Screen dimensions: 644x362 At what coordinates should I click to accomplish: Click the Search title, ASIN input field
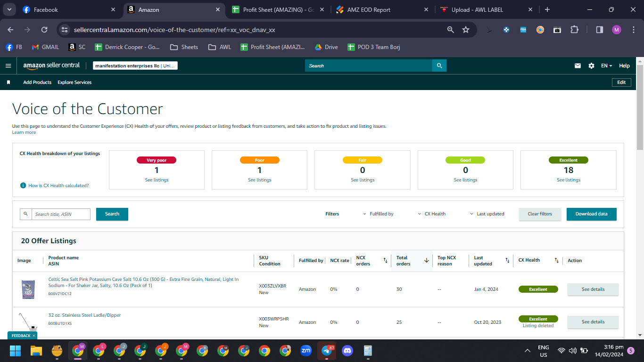click(x=61, y=214)
